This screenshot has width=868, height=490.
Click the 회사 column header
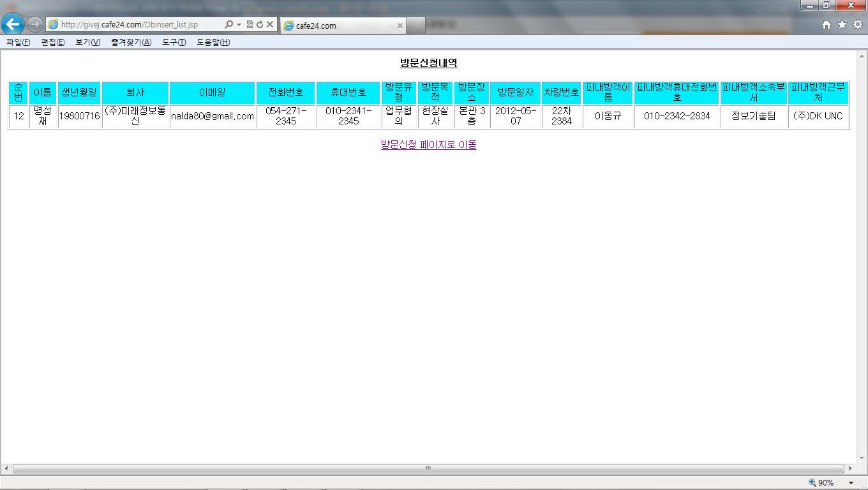click(135, 93)
